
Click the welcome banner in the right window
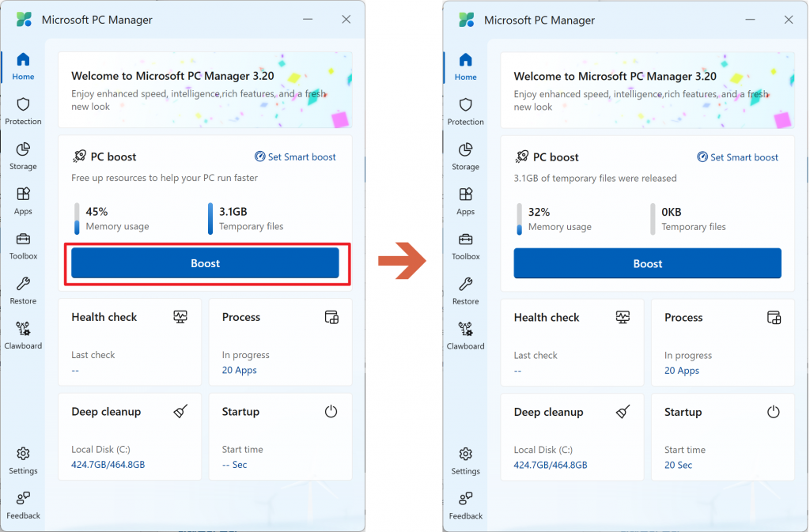[647, 90]
